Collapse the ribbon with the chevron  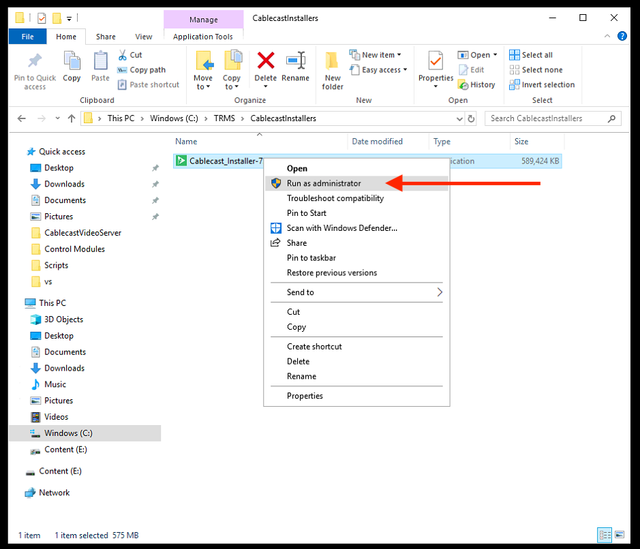pos(607,36)
